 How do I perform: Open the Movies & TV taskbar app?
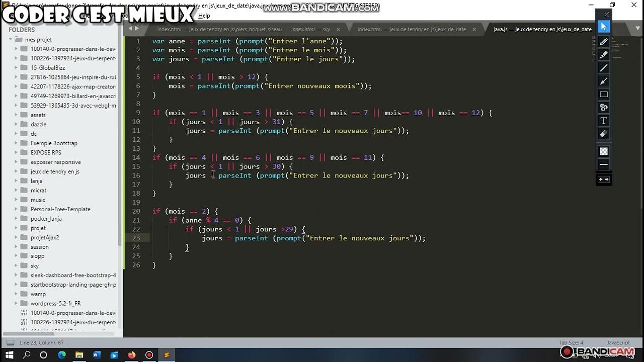coord(114,355)
